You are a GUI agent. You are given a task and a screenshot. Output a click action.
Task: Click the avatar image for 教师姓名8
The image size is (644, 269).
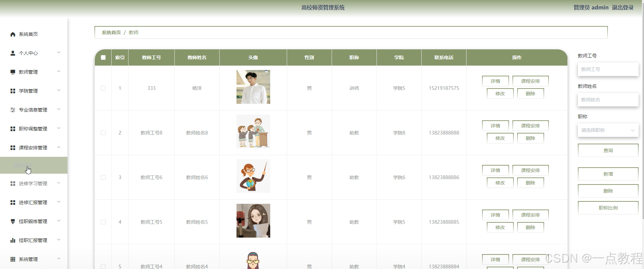click(x=253, y=131)
